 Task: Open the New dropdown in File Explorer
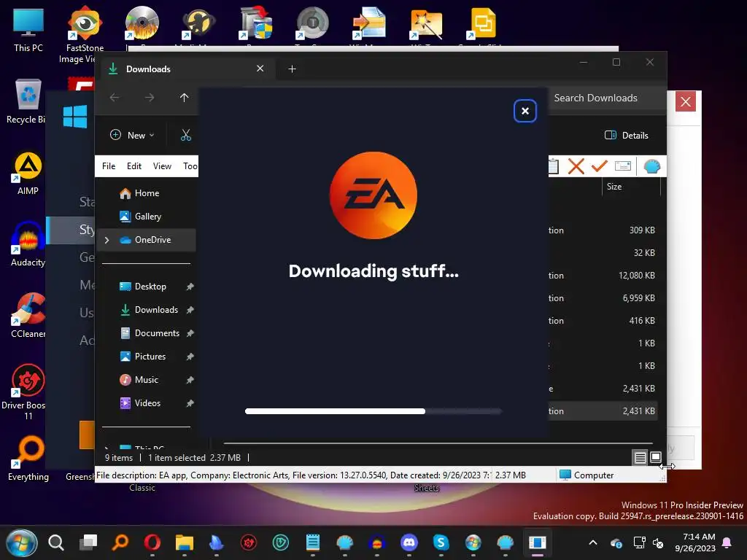tap(133, 135)
